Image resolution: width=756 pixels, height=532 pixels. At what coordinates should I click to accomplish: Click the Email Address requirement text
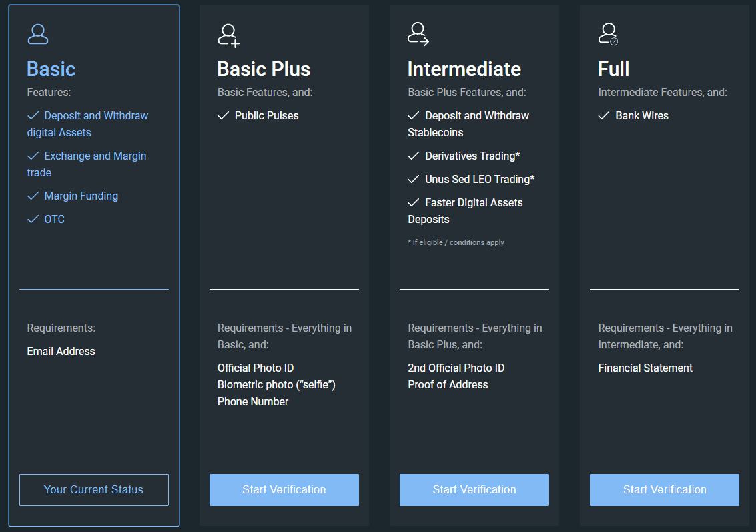point(61,352)
